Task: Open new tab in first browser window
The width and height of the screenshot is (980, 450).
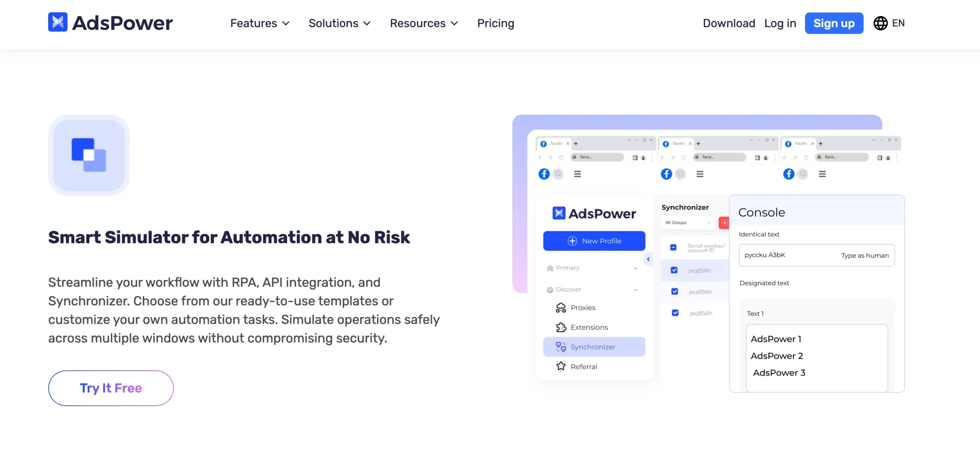Action: (x=576, y=144)
